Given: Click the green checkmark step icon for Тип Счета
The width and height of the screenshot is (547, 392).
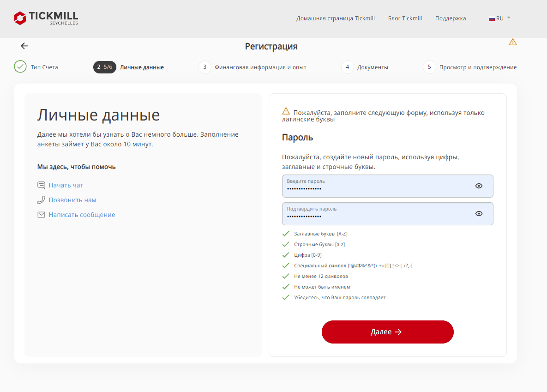Looking at the screenshot, I should tap(20, 66).
